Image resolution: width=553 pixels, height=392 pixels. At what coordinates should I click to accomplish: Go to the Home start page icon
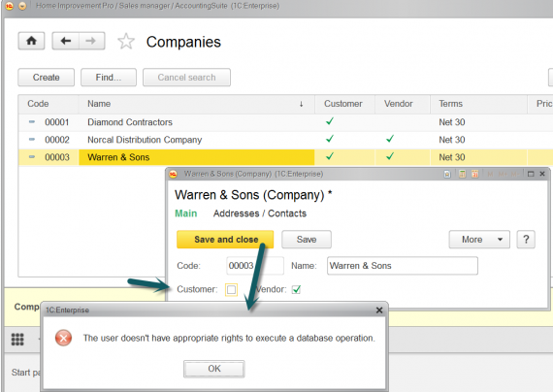[31, 41]
